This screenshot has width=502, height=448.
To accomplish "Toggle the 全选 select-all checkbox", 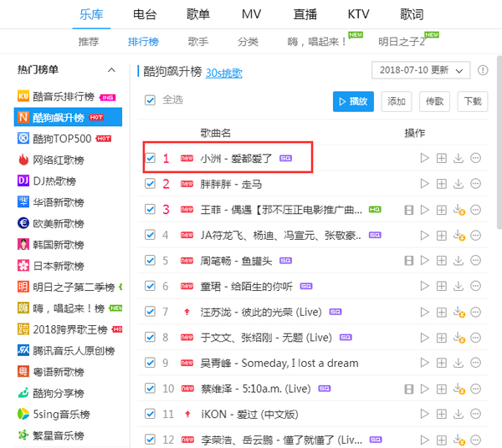I will click(151, 100).
